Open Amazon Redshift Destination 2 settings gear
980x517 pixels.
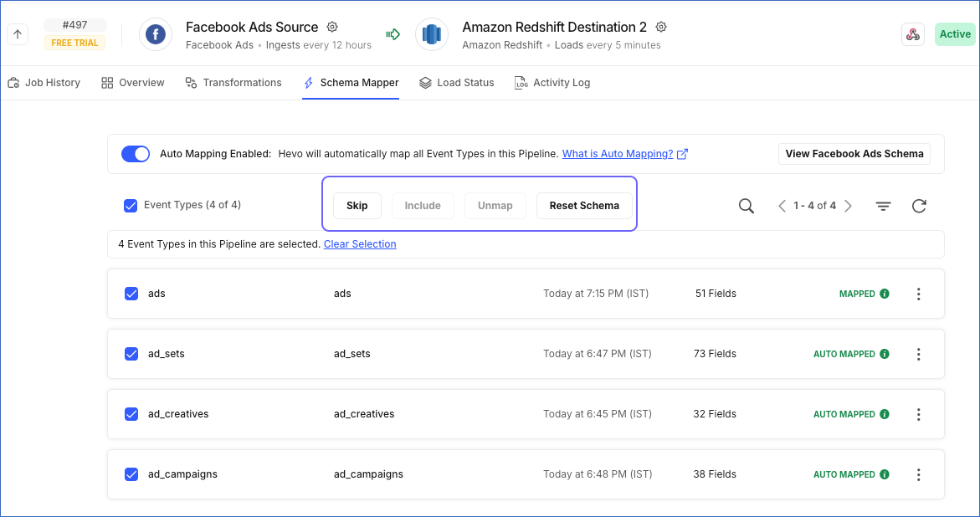point(661,27)
